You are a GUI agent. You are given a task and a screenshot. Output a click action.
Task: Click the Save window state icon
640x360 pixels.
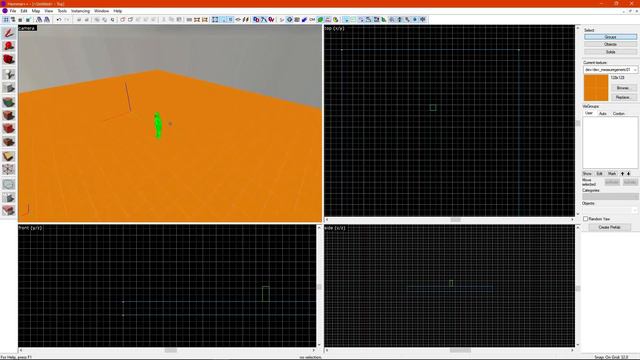click(47, 20)
